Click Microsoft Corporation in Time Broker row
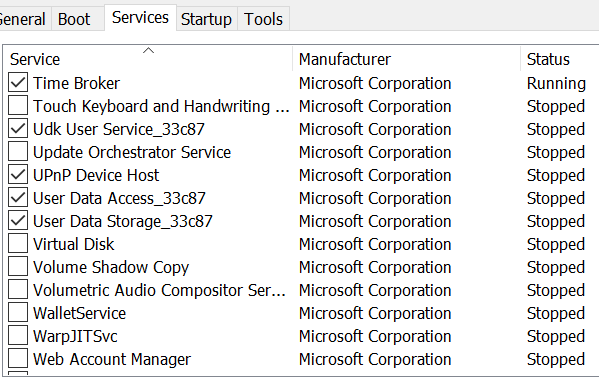Viewport: 599px width, 380px height. 375,84
